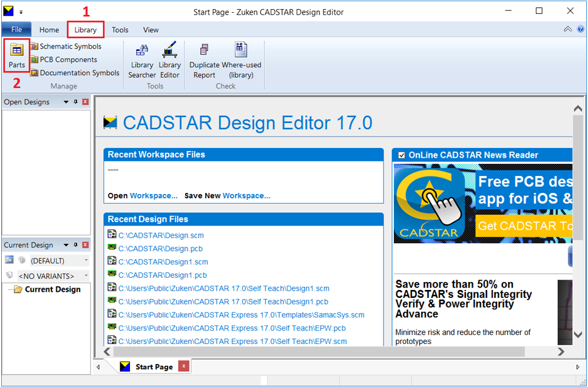Image resolution: width=588 pixels, height=387 pixels.
Task: Click the horizontal scrollbar left arrow
Action: coord(107,351)
